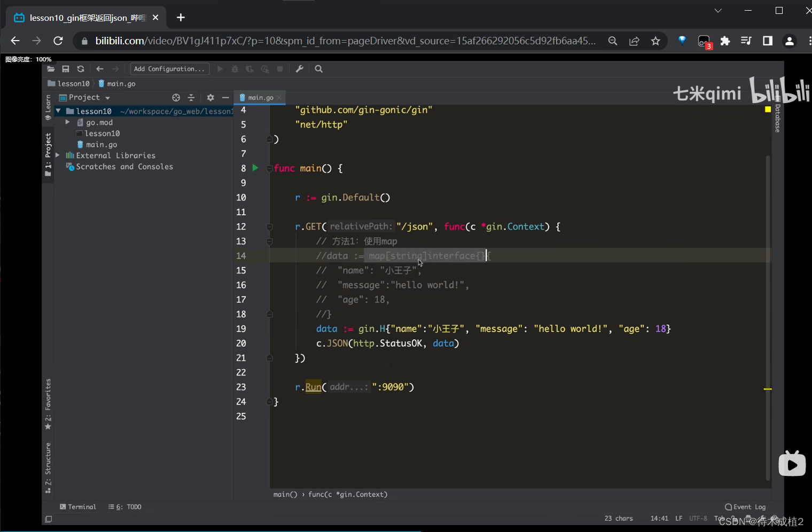Screen dimensions: 812x532
Task: Click the open folder icon in IDE toolbar
Action: coord(51,69)
